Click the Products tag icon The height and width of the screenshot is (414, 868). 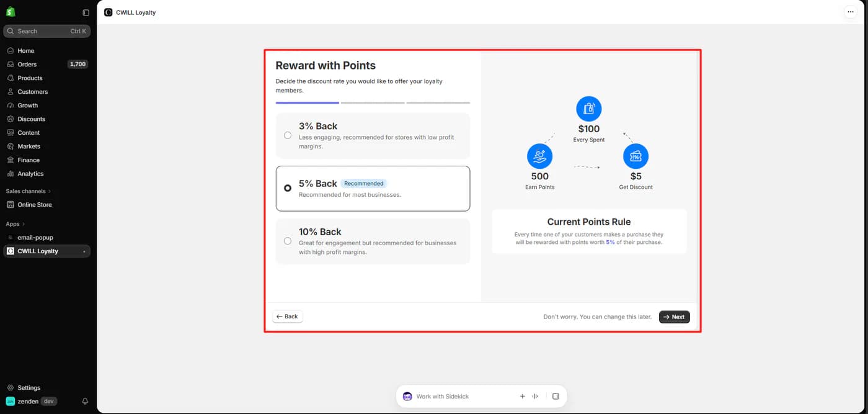point(11,78)
